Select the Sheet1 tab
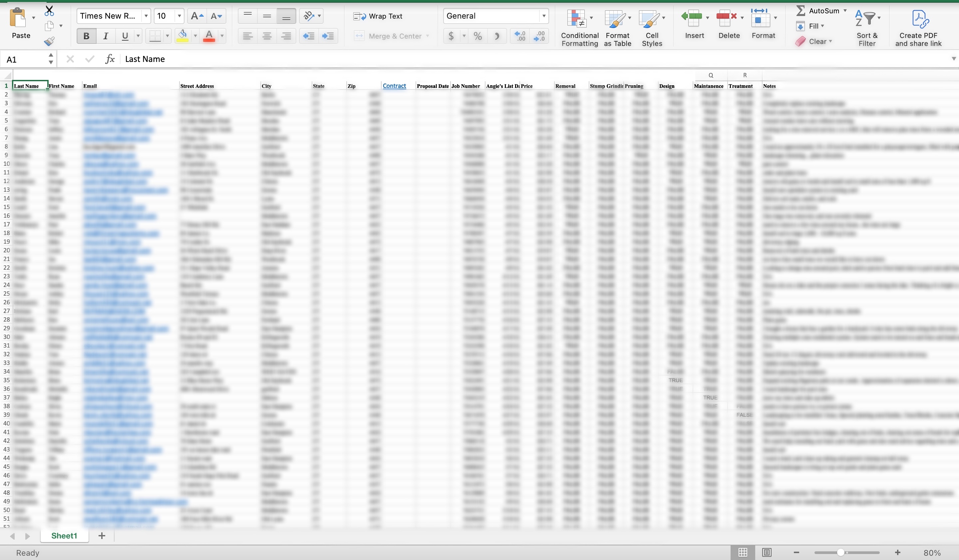Screen dimensions: 959x560 [64, 535]
